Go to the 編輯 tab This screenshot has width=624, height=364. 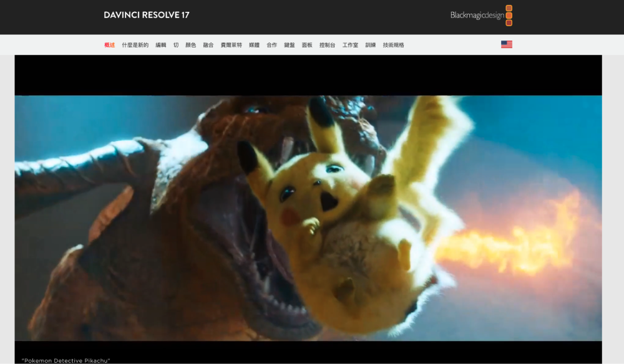(161, 45)
